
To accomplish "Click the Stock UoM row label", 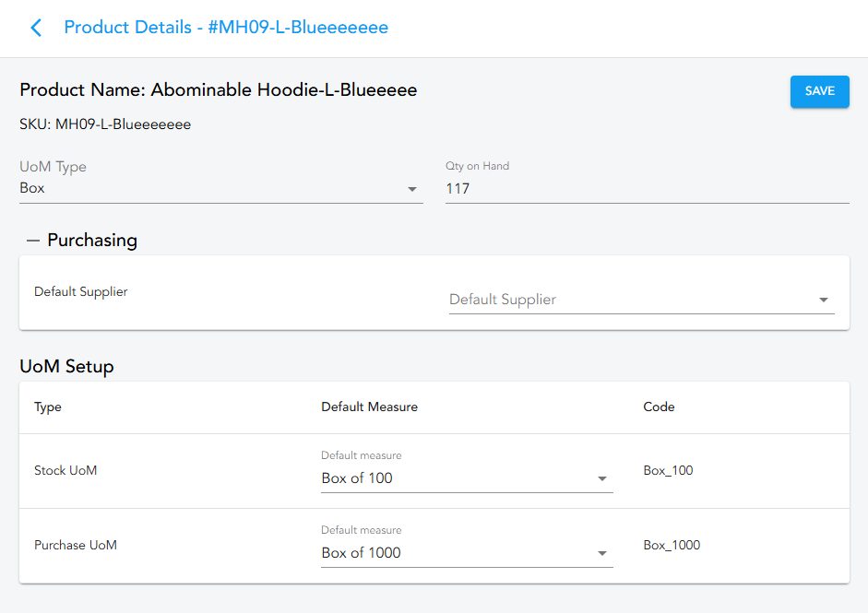I will [65, 470].
